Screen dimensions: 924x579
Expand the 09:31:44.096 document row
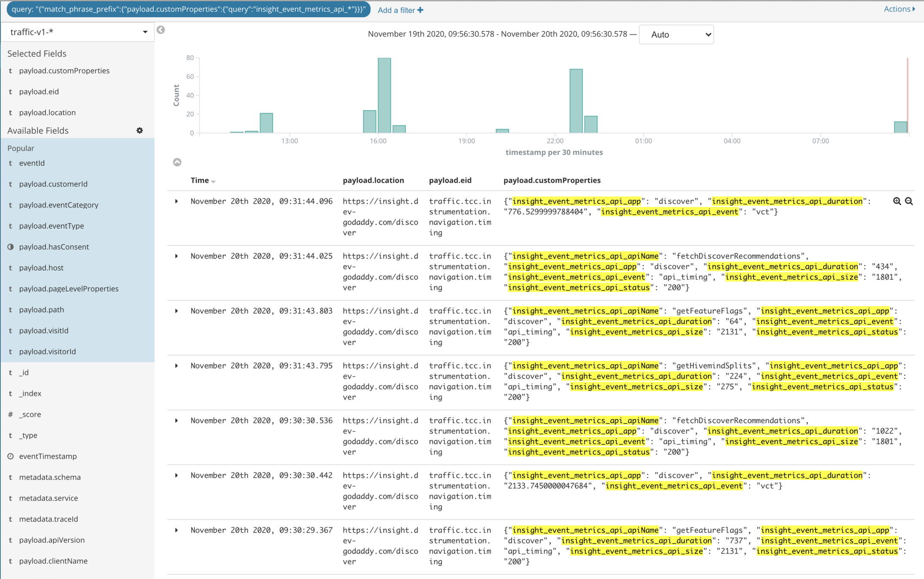coord(177,201)
